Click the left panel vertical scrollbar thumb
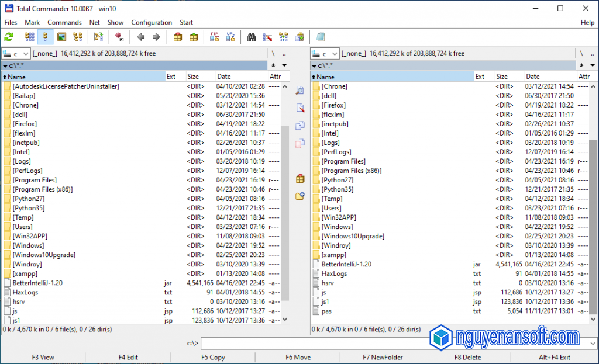 (x=285, y=213)
